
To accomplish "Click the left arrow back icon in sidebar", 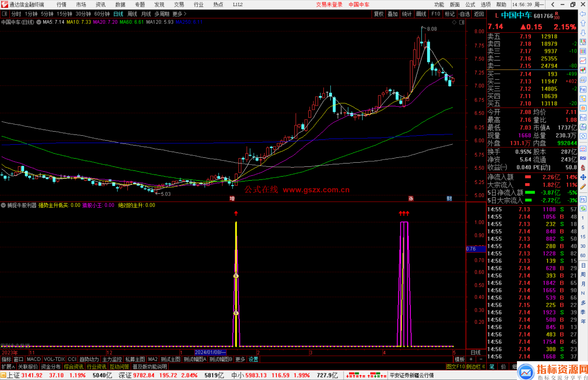I will pyautogui.click(x=583, y=14).
